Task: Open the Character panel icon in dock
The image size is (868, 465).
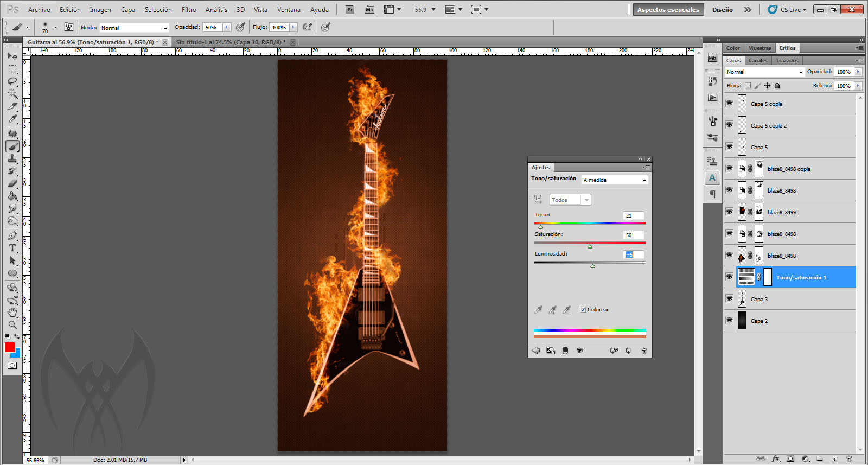Action: click(x=713, y=178)
